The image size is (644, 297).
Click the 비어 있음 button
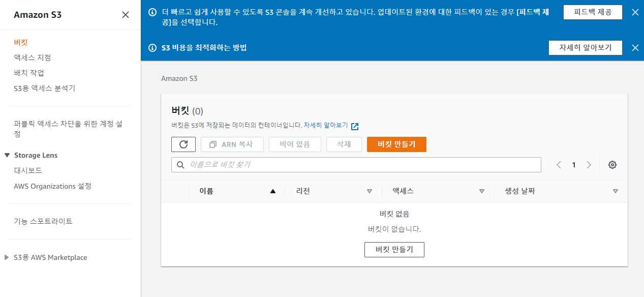pyautogui.click(x=295, y=144)
